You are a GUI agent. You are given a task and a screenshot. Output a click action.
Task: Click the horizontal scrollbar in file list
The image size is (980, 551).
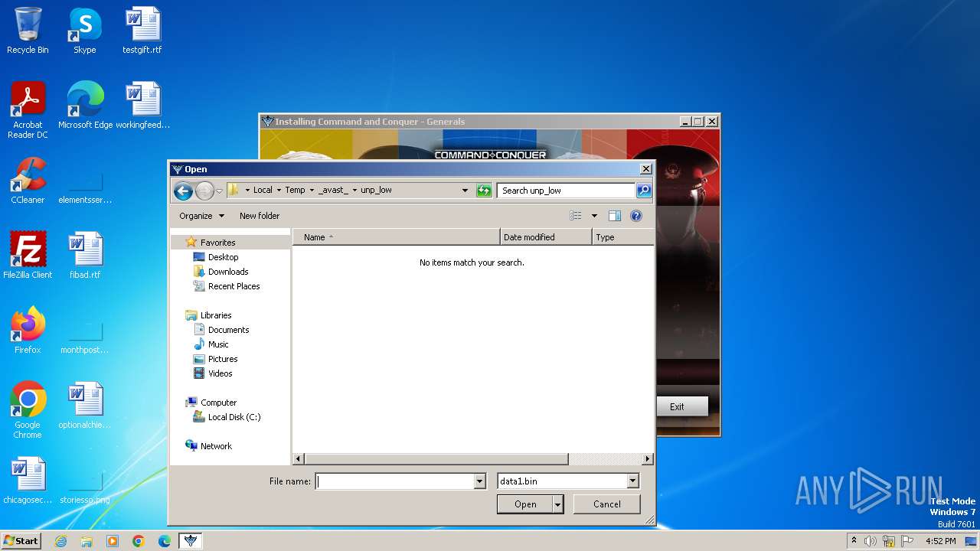click(x=436, y=459)
